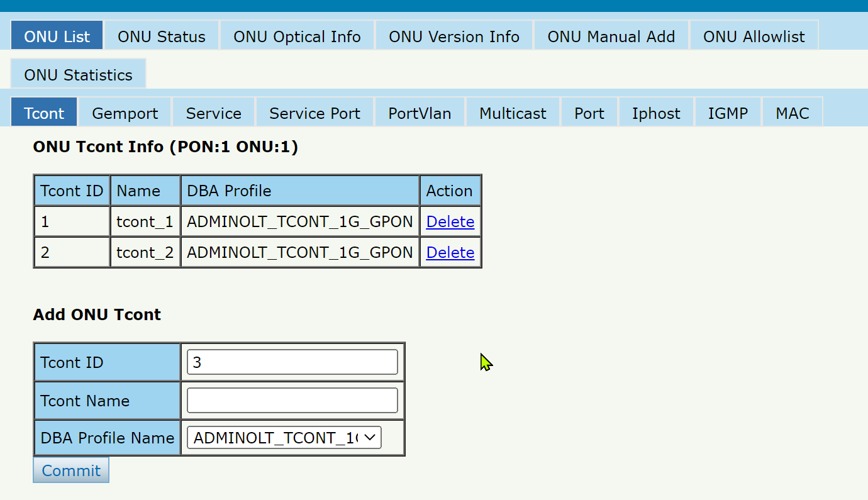Open the PortVlan sub-tab
The width and height of the screenshot is (868, 500).
pyautogui.click(x=420, y=113)
